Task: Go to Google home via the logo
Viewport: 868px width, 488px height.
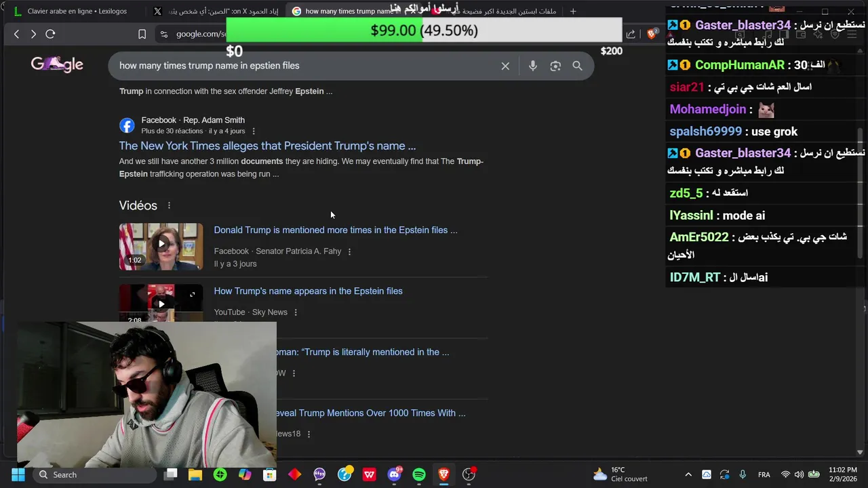Action: tap(57, 64)
